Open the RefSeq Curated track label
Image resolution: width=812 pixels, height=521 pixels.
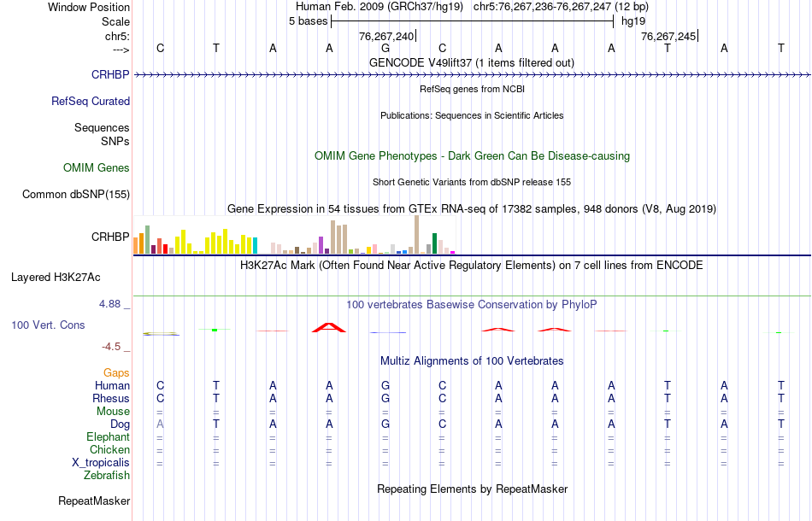click(x=90, y=101)
